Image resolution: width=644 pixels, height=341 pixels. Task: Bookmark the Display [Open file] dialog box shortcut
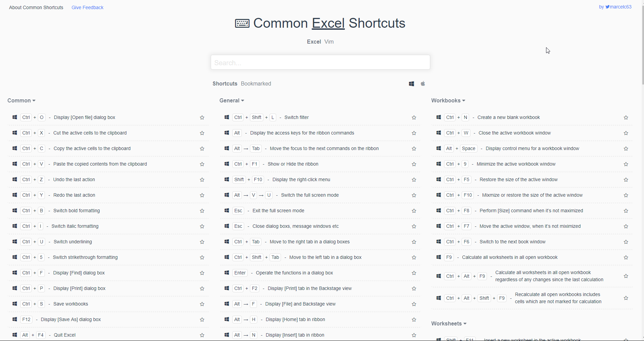click(x=202, y=118)
